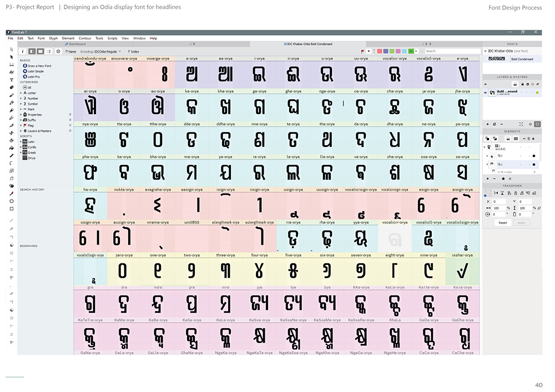Screen dimensions: 555x392
Task: Collapse the IDC Khabar-Odia font group
Action: click(485, 51)
